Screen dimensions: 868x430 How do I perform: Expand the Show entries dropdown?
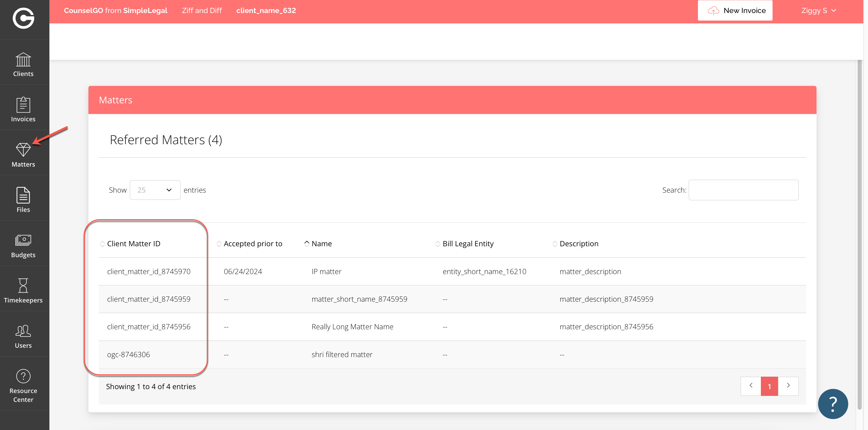(155, 190)
